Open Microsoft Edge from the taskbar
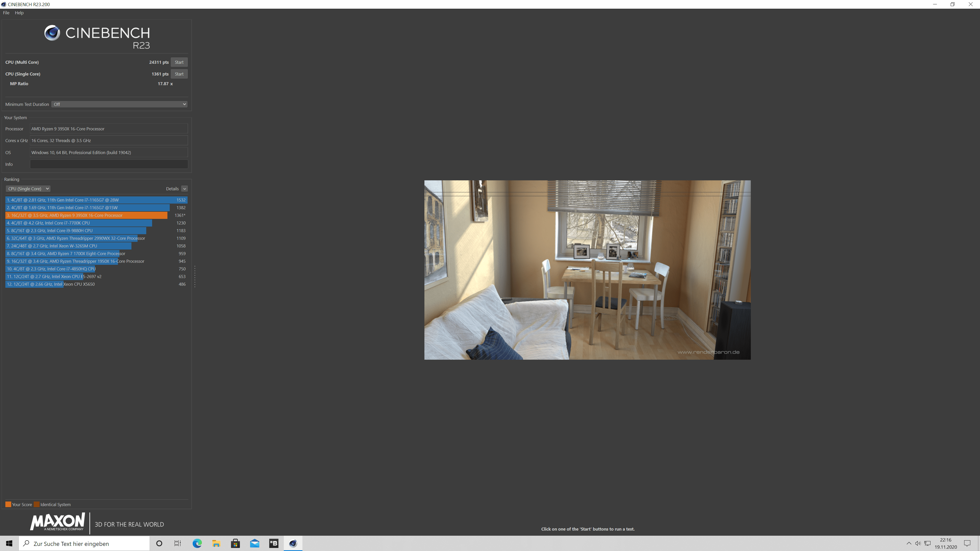 [197, 543]
